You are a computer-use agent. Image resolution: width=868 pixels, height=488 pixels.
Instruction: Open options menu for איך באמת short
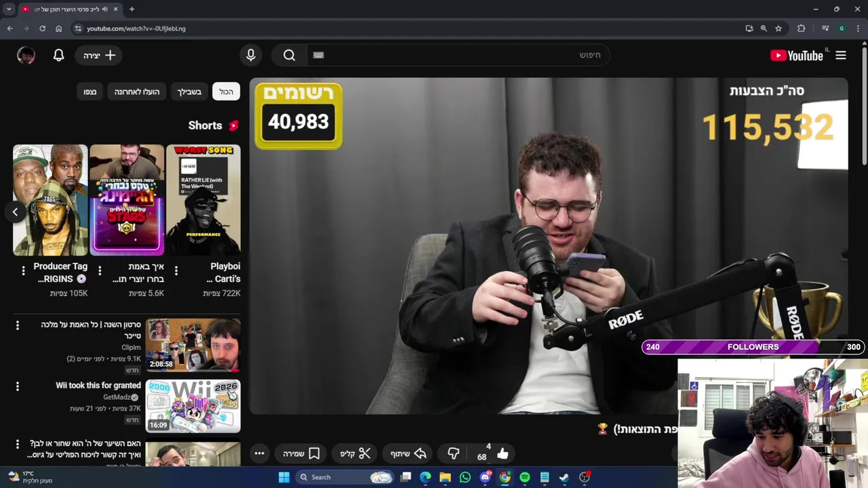click(x=100, y=271)
